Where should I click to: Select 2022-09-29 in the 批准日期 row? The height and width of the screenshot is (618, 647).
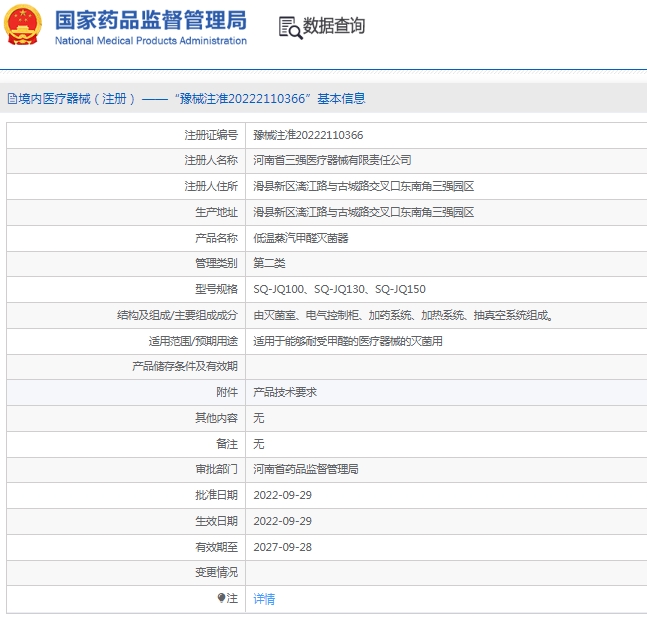[283, 495]
